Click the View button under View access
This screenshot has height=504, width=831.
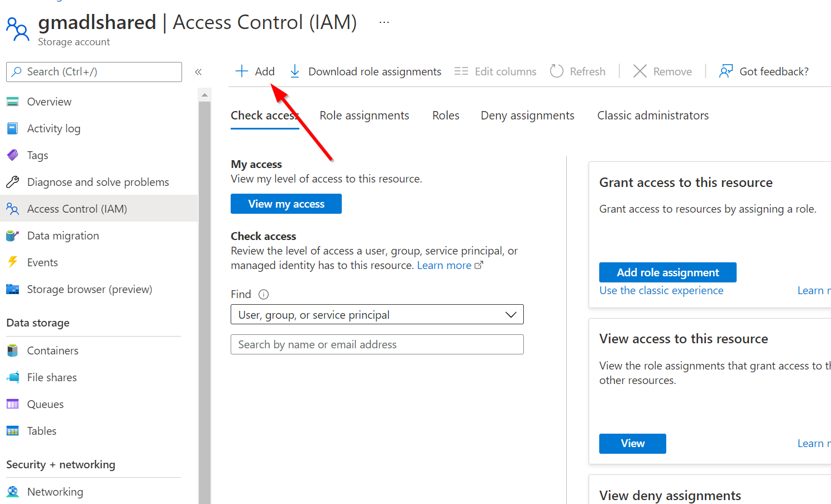(633, 443)
